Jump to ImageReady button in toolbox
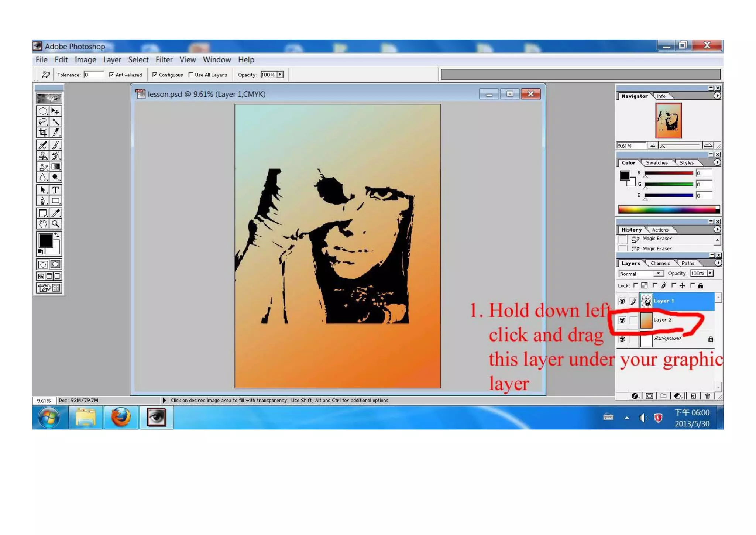756x535 pixels. point(49,288)
